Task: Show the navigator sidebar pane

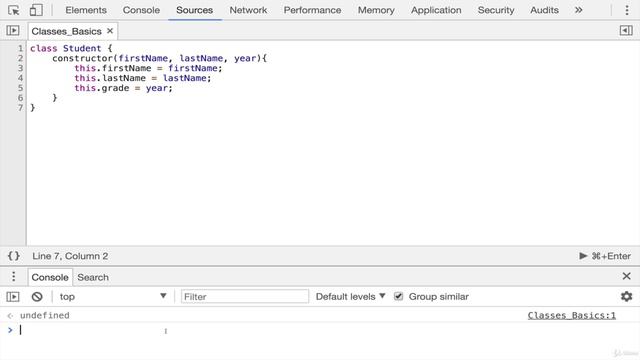Action: point(13,31)
